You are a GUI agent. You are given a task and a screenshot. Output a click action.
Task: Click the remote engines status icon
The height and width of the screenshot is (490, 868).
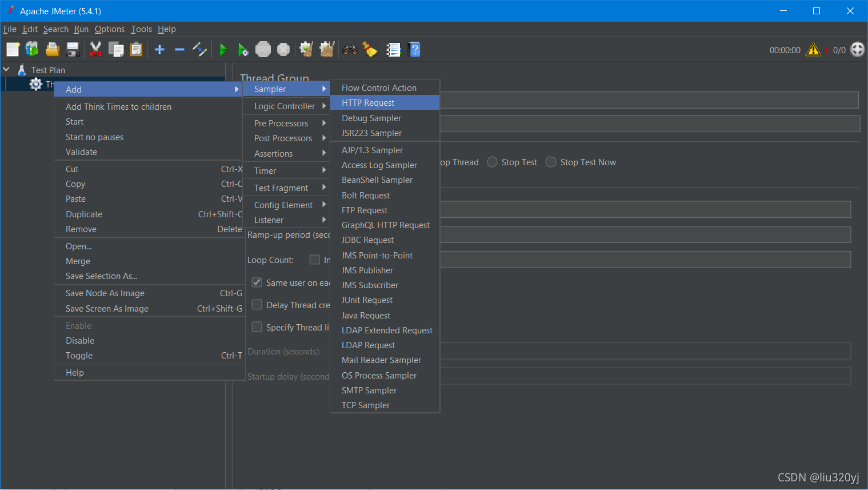[858, 50]
